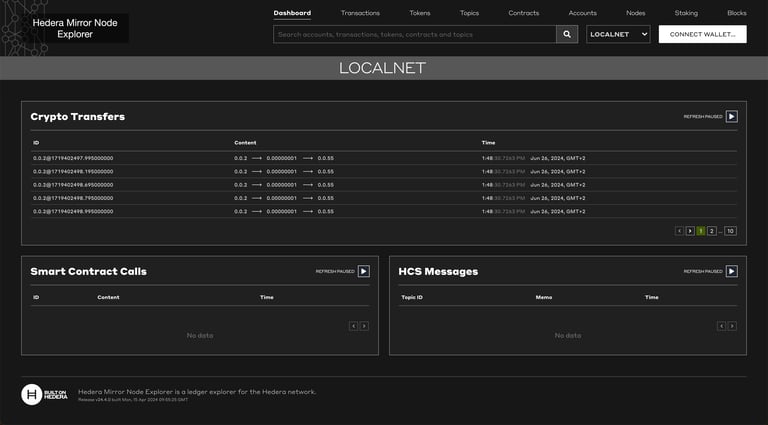
Task: Select page 1 in Crypto Transfers pagination
Action: click(x=701, y=231)
